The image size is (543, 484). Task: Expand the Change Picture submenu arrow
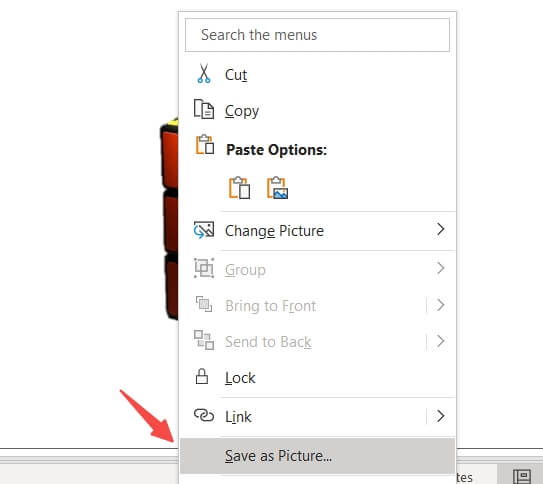[440, 229]
